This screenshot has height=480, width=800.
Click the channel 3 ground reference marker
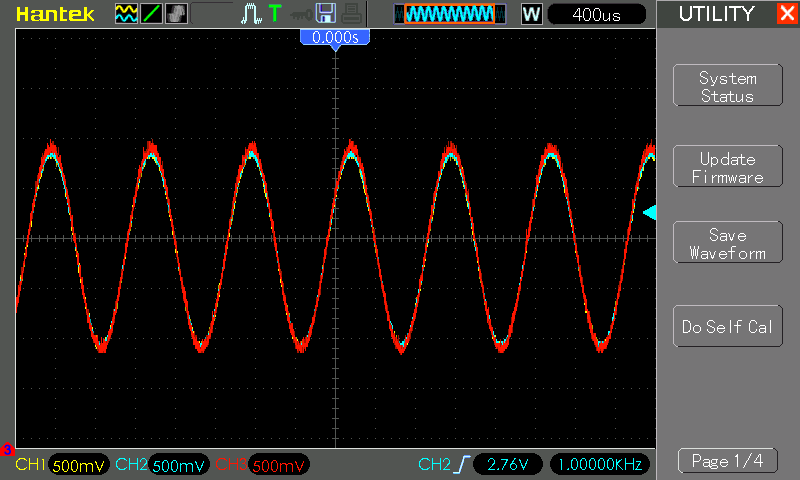coord(7,450)
